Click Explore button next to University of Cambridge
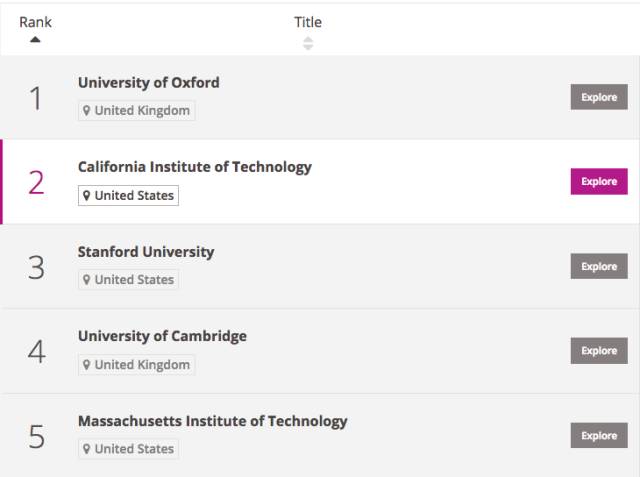Viewport: 640px width, 477px height. click(x=599, y=351)
